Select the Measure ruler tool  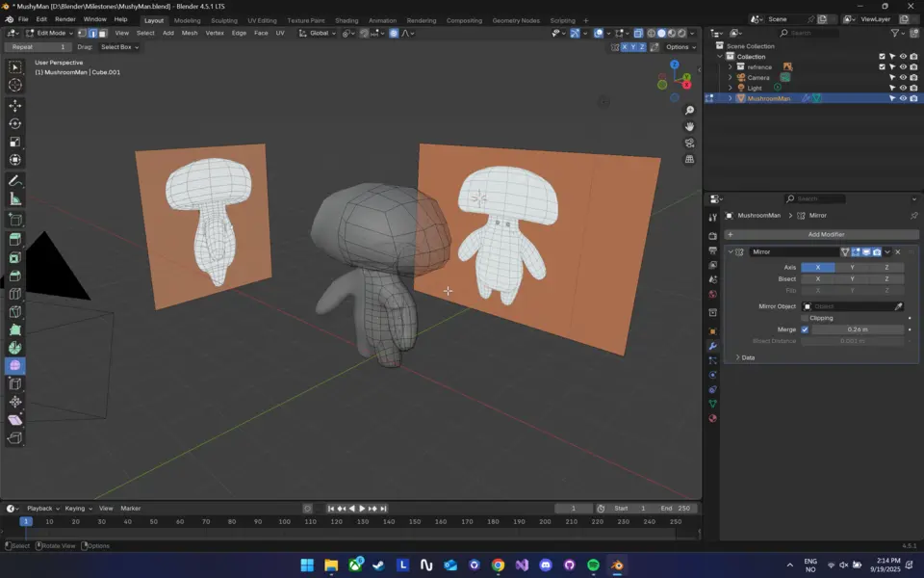(15, 198)
